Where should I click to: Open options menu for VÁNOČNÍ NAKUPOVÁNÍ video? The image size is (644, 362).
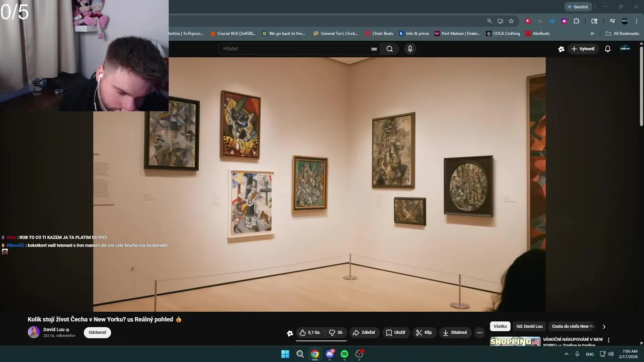[x=608, y=340]
